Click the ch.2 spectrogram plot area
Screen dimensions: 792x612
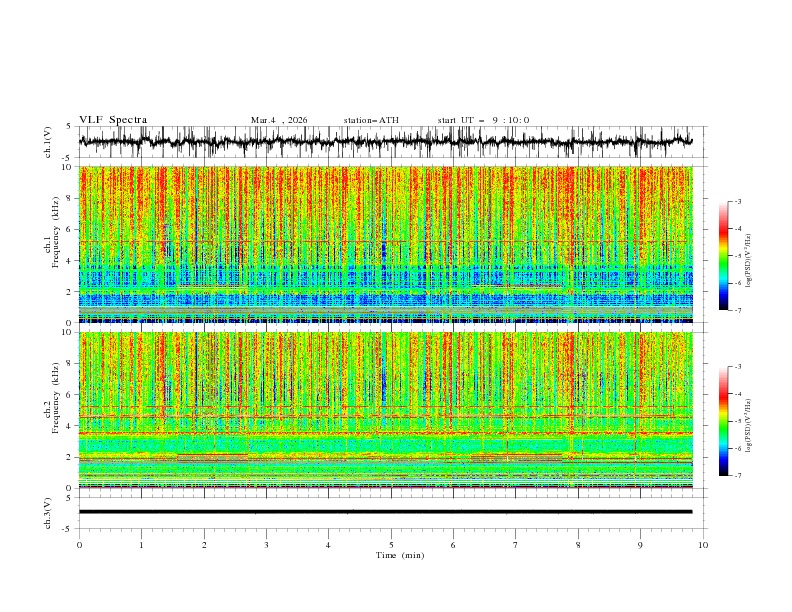click(x=385, y=410)
